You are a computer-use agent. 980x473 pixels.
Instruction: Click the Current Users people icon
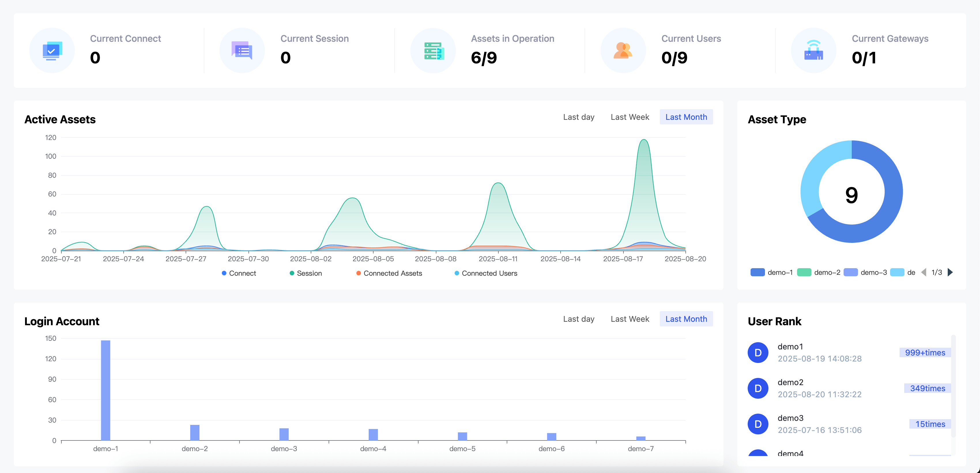pyautogui.click(x=623, y=51)
